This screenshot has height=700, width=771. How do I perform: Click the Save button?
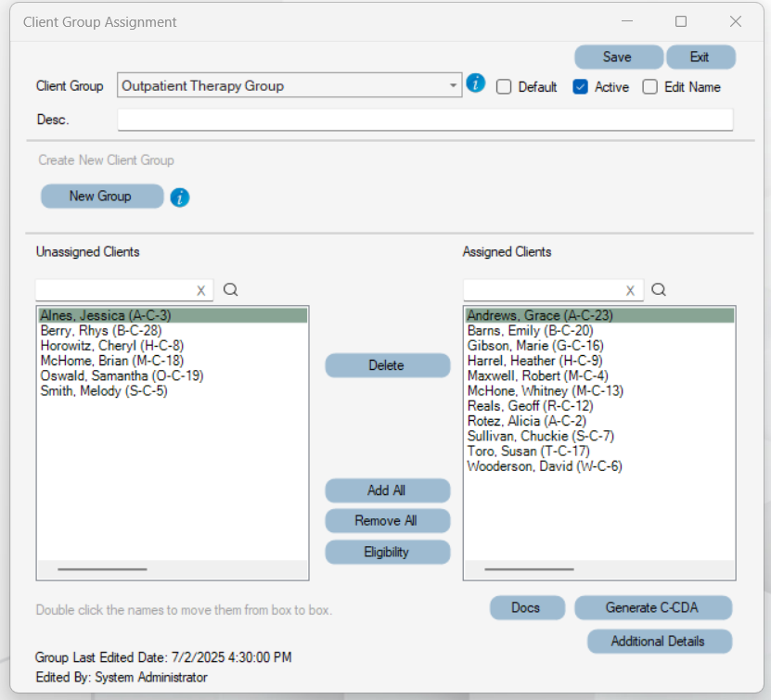pyautogui.click(x=618, y=57)
